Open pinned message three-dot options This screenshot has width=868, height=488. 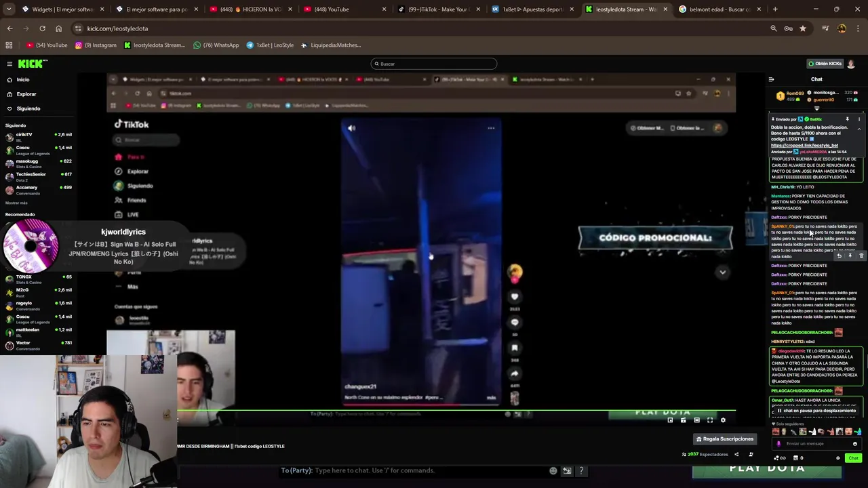(858, 119)
